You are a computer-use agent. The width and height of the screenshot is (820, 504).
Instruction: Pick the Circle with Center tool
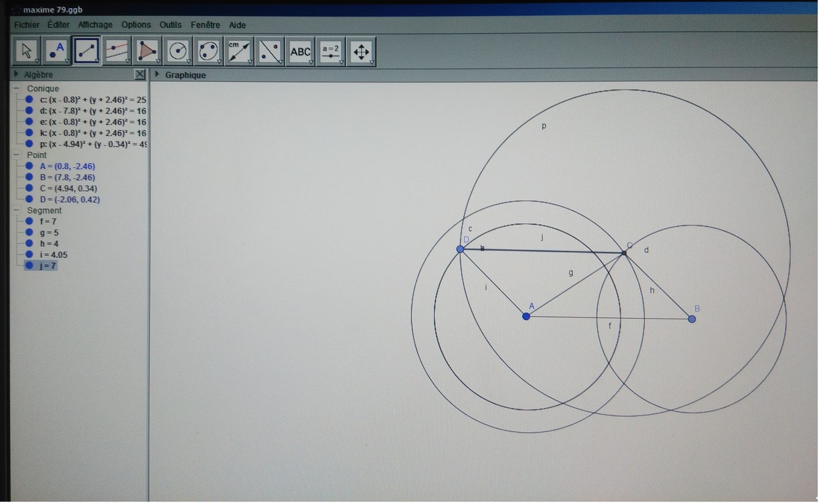[x=178, y=51]
